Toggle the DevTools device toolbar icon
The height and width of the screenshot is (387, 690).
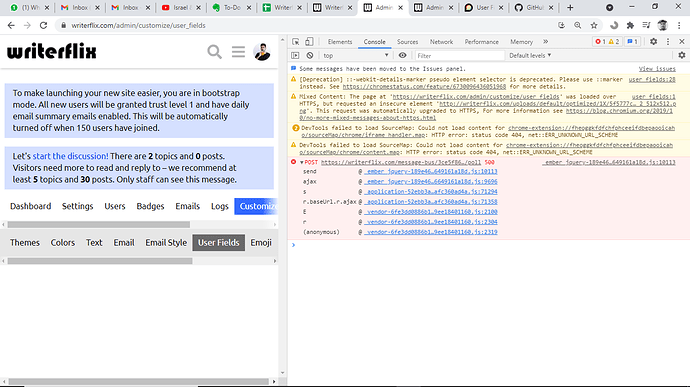pyautogui.click(x=309, y=42)
